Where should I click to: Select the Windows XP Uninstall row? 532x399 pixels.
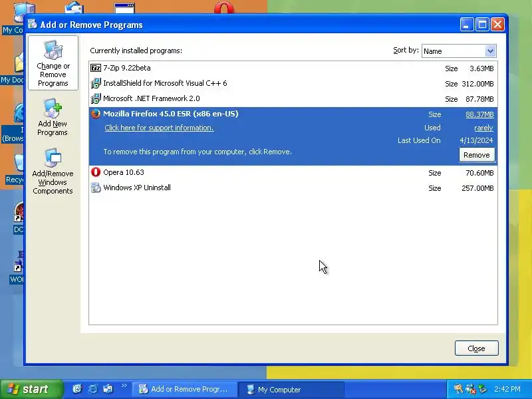293,188
